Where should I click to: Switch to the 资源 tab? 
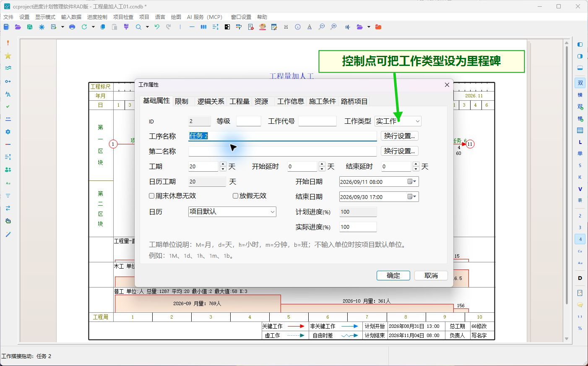point(261,102)
